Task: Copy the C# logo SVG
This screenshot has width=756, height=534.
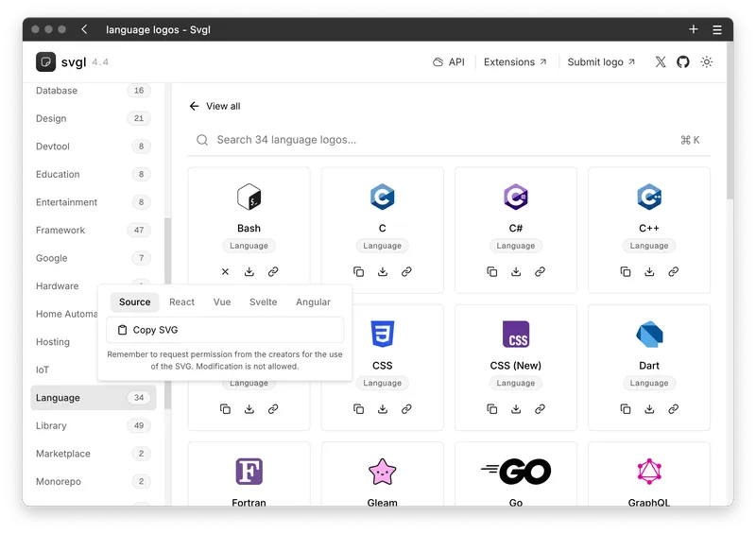Action: (x=491, y=271)
